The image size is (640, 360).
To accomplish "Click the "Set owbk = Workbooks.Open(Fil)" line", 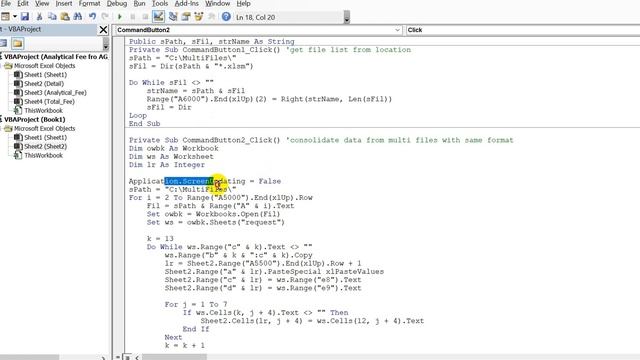I will [213, 214].
